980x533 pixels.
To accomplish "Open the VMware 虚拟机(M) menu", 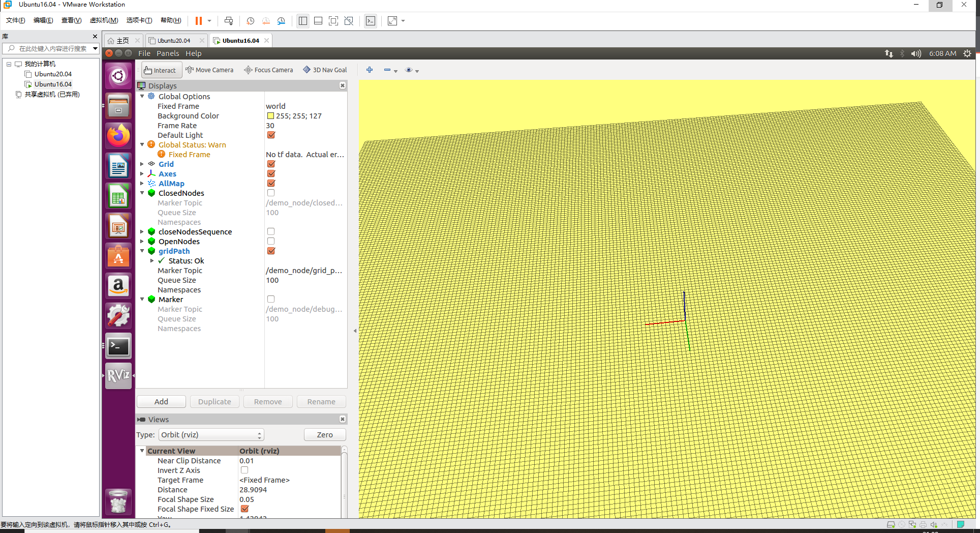I will [104, 20].
